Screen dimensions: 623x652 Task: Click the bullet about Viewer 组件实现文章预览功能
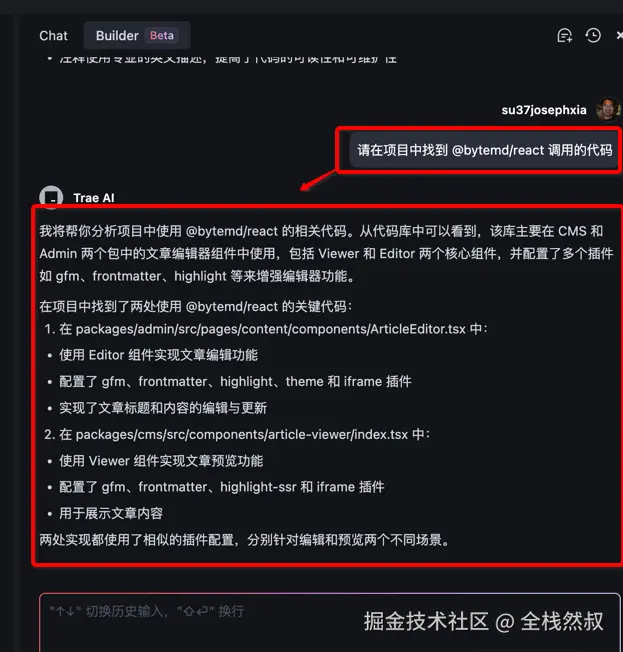(x=161, y=461)
